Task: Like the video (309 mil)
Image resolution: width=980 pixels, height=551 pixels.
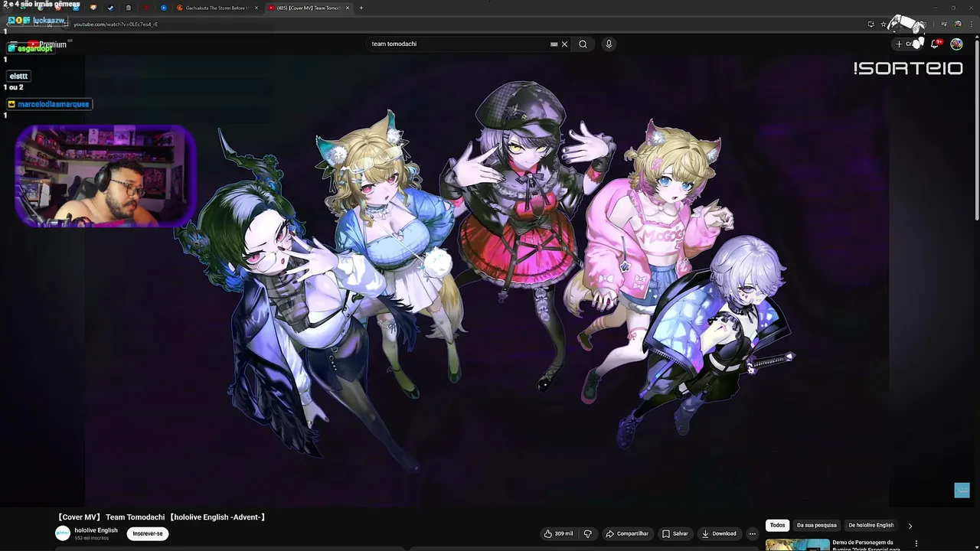Action: point(559,533)
